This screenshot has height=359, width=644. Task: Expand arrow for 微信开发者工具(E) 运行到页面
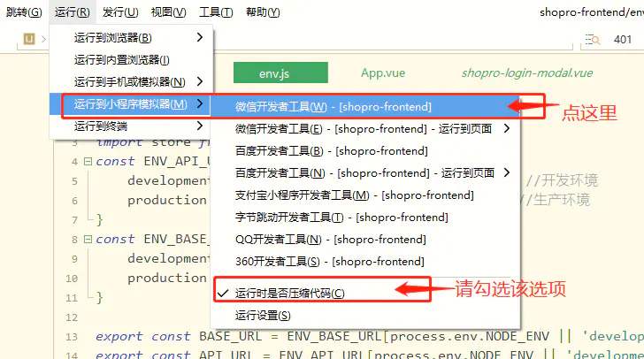507,128
